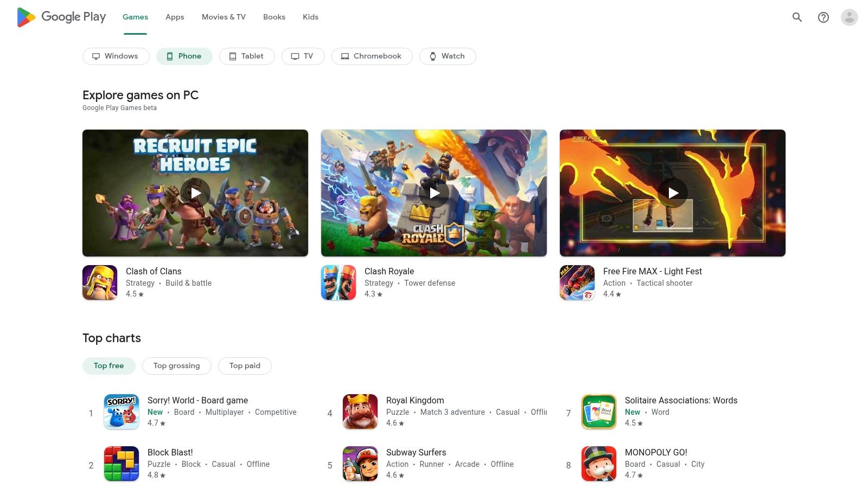Click the Chromebook filter chip
Viewport: 868px width, 488px height.
(x=372, y=56)
